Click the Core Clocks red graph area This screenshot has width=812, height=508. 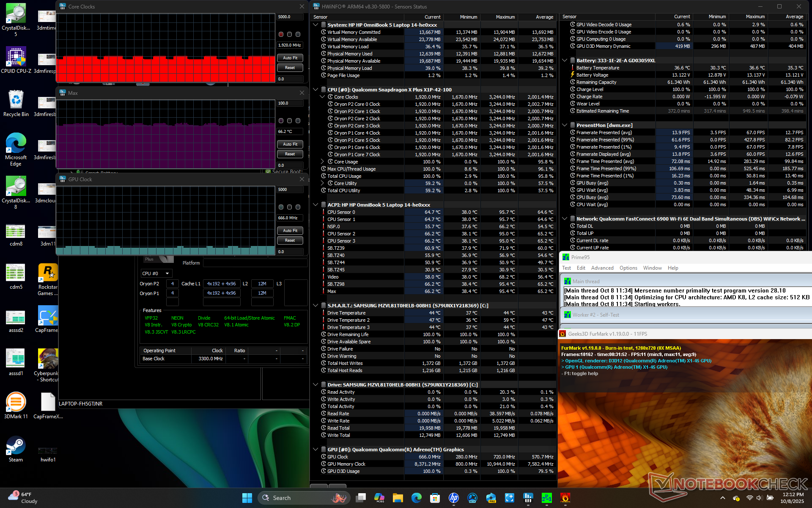click(165, 69)
